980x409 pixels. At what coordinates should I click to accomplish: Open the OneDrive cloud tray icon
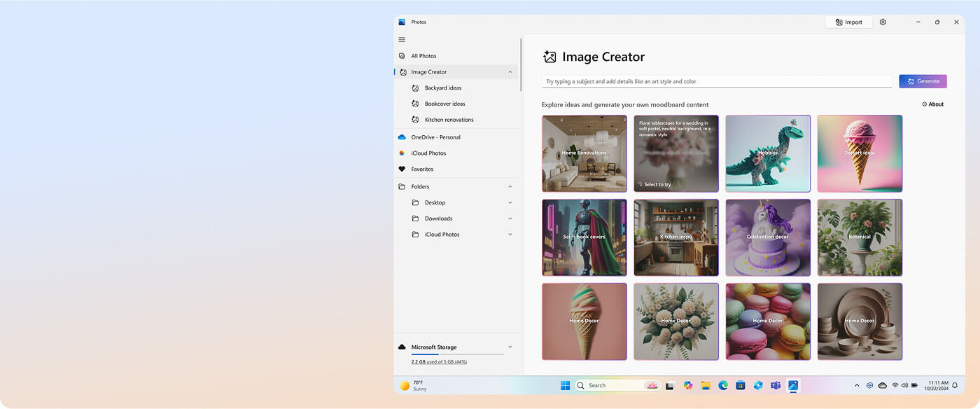[x=883, y=386]
